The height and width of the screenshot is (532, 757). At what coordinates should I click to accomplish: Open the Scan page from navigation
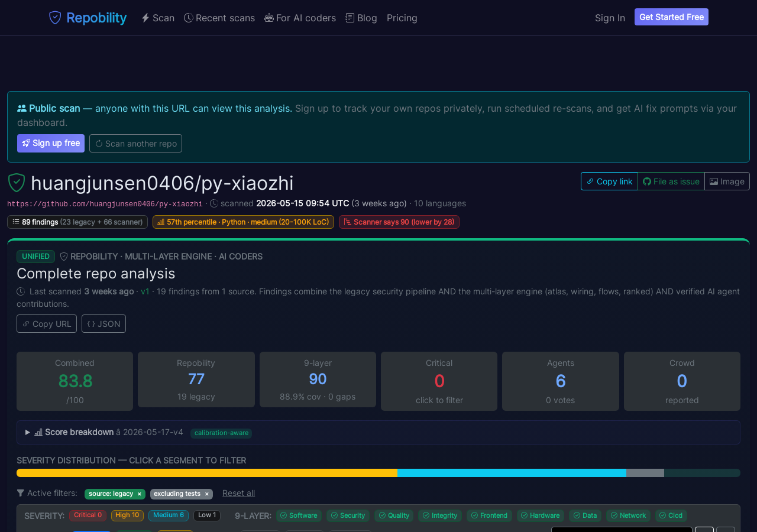[x=158, y=18]
